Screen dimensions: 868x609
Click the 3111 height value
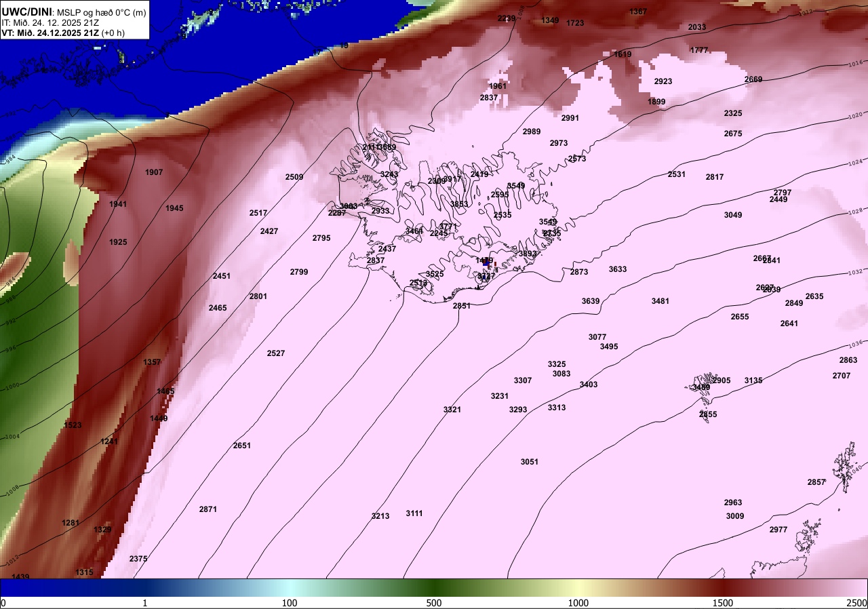point(414,513)
